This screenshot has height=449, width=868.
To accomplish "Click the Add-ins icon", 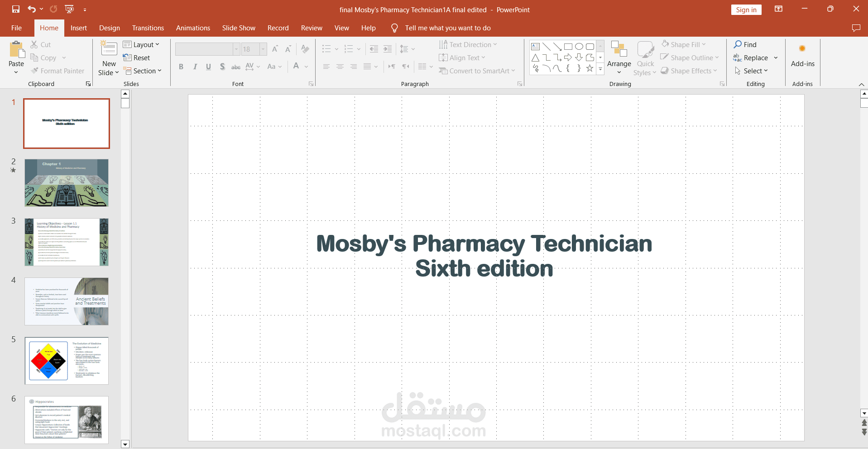I will pos(802,48).
